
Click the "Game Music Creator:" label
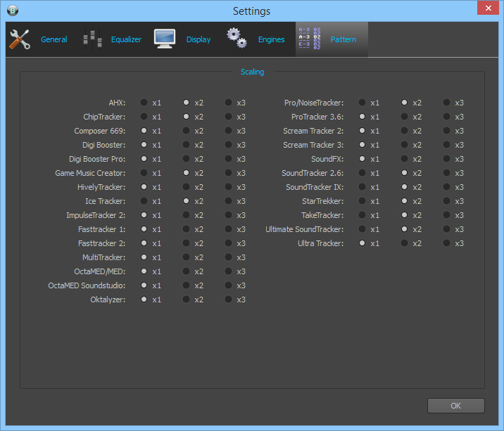click(90, 173)
